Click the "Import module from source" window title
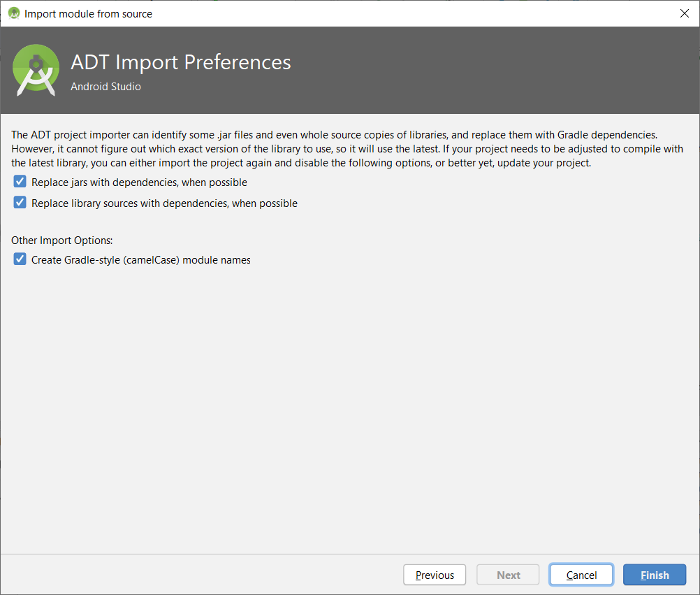The width and height of the screenshot is (700, 595). point(88,14)
